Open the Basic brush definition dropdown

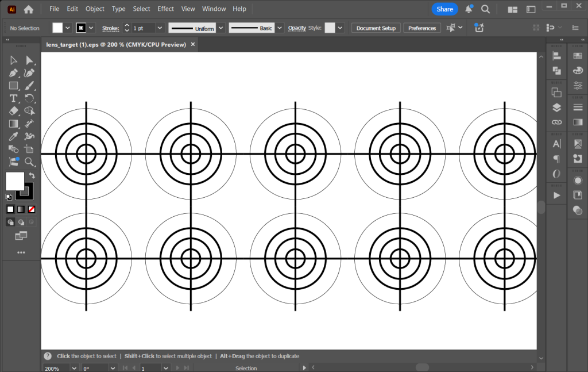point(280,27)
